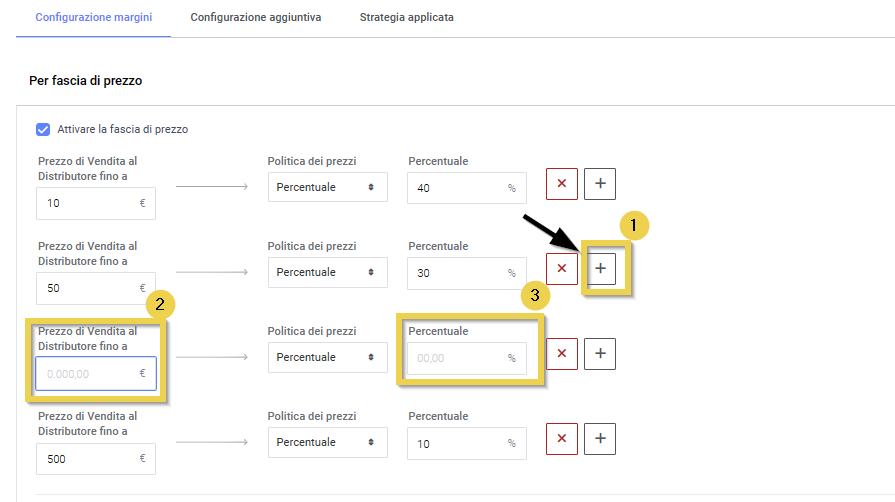
Task: Click the empty distributor price field
Action: [88, 373]
